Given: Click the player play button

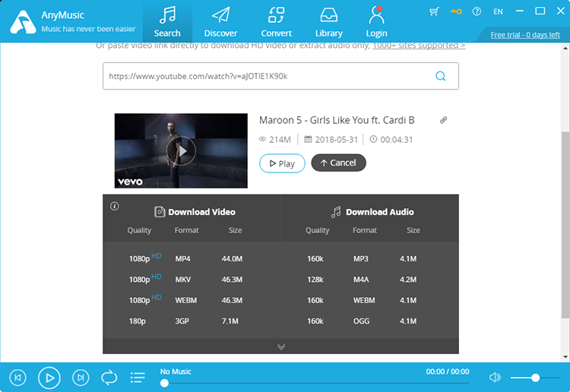Looking at the screenshot, I should (49, 378).
